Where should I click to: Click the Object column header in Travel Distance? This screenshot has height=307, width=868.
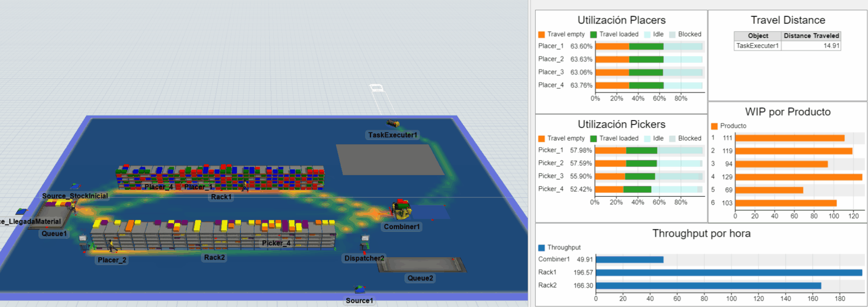point(758,36)
